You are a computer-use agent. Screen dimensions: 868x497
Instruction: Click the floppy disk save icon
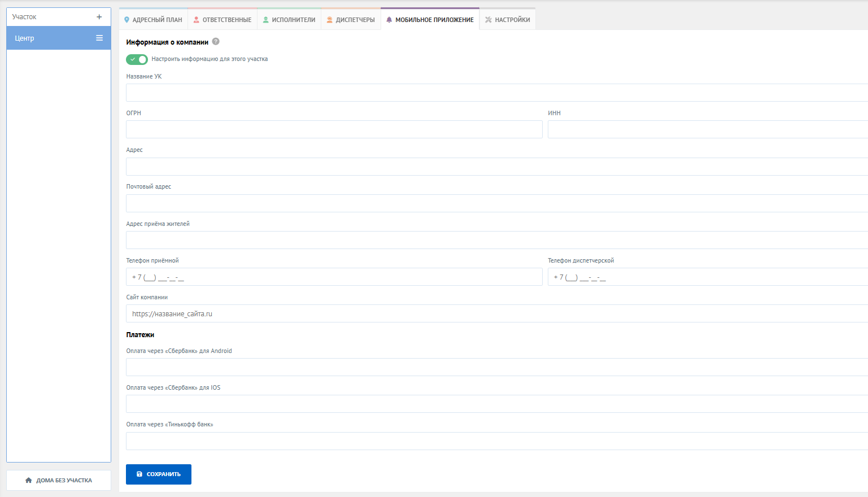click(x=139, y=474)
